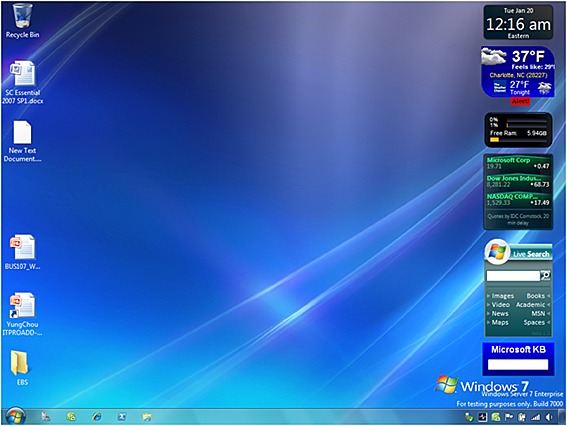The width and height of the screenshot is (567, 426).
Task: Open Spaces link in Live Search gadget
Action: (x=534, y=322)
